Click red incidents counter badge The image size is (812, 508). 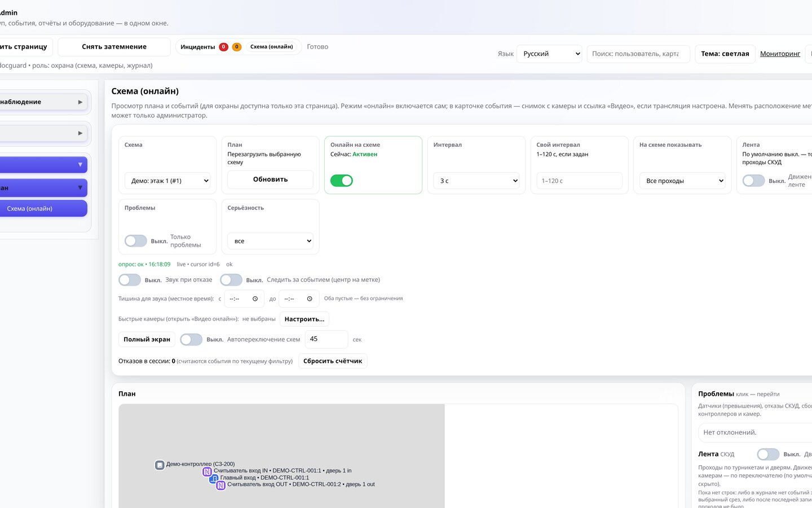tap(223, 47)
